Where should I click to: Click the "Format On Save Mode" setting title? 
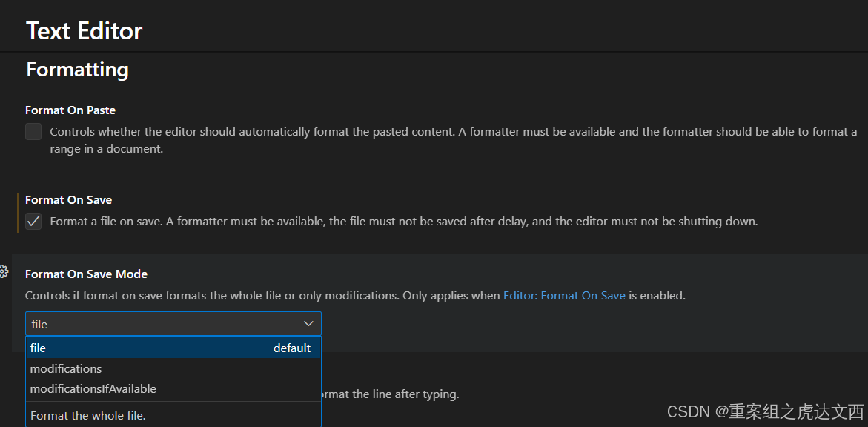pos(86,274)
